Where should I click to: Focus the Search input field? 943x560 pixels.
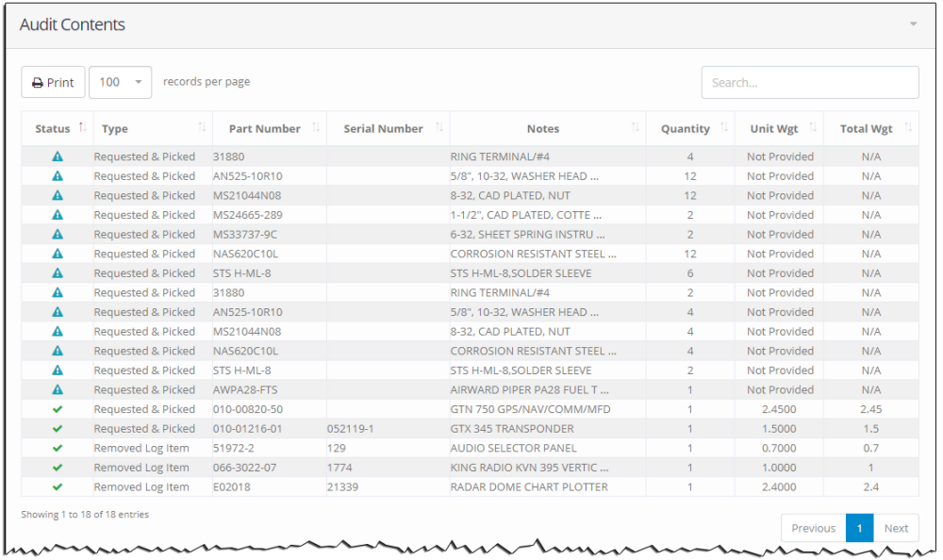coord(809,82)
